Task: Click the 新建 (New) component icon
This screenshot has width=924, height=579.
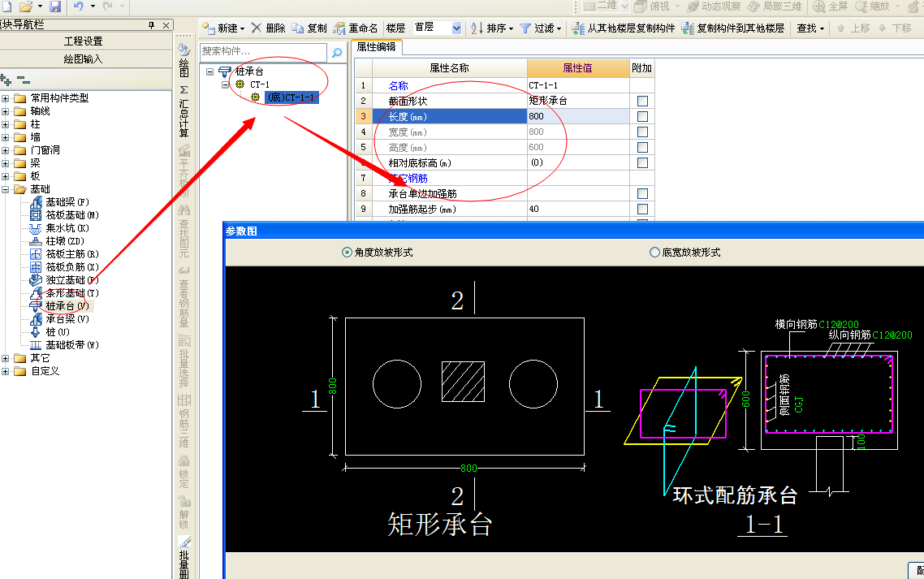Action: (209, 28)
